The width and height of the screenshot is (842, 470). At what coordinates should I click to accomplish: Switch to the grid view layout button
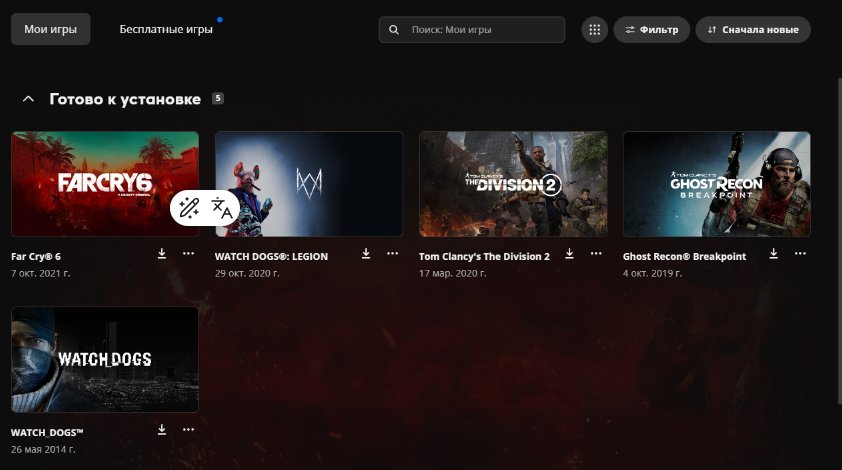(594, 30)
